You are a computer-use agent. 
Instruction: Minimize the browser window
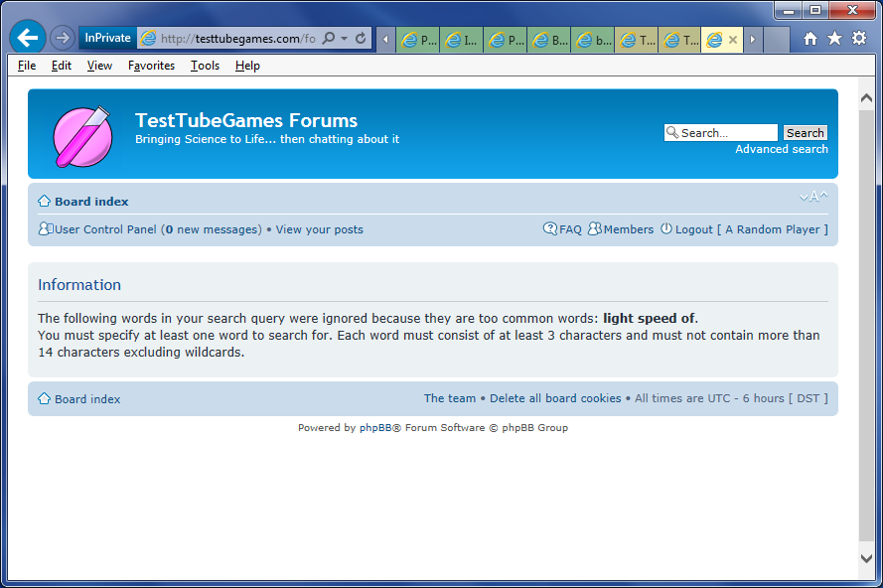(789, 10)
